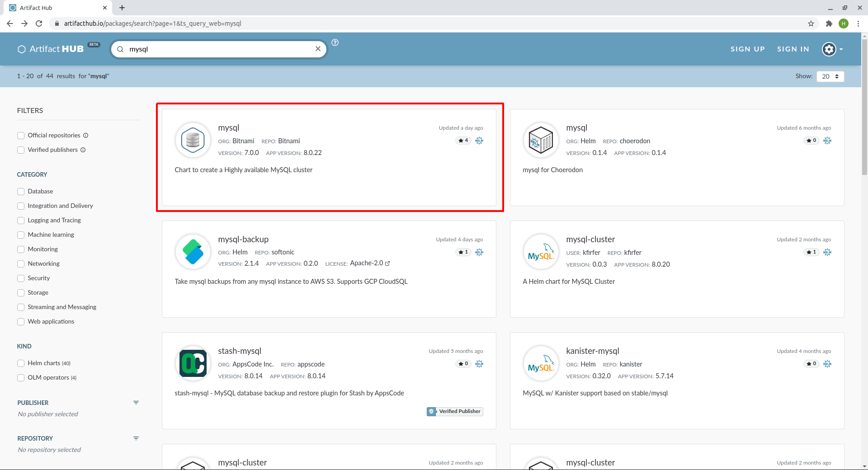The image size is (868, 470).
Task: Click the Bitnami mysql database logo
Action: coord(193,140)
